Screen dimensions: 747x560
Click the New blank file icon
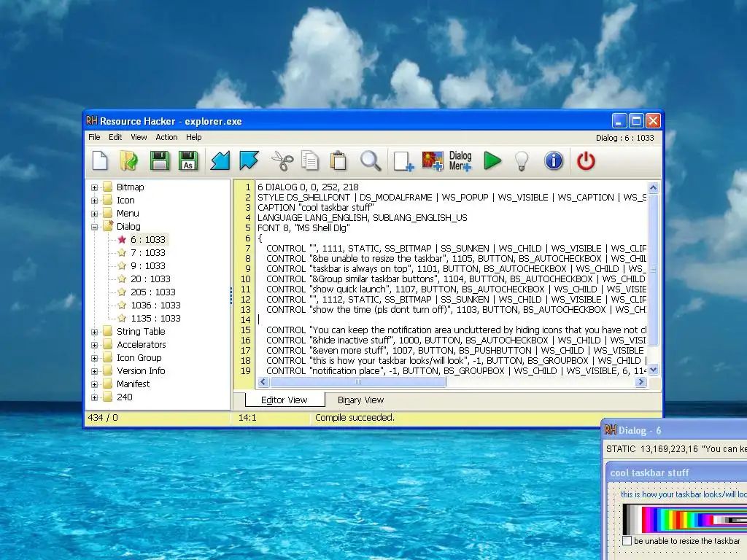pyautogui.click(x=100, y=160)
